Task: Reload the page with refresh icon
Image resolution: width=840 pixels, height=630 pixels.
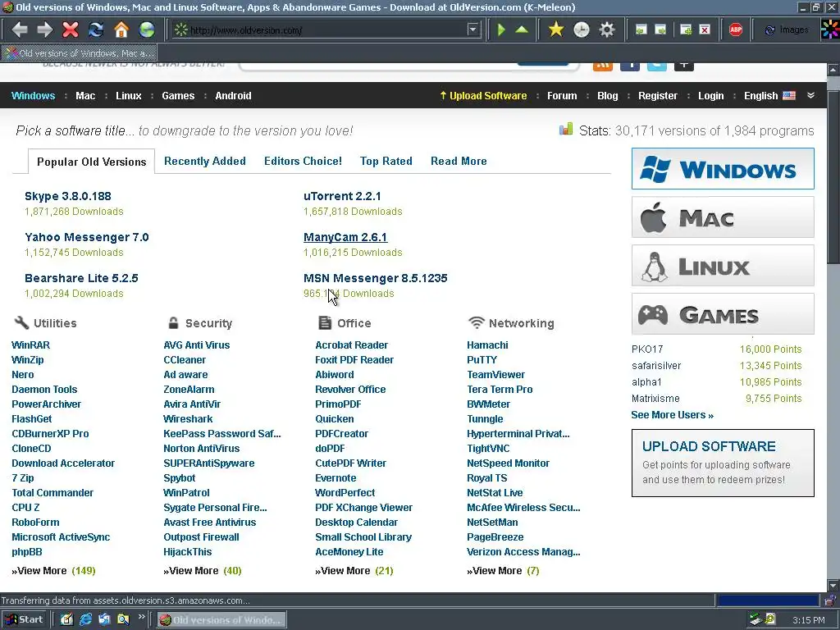Action: click(96, 30)
